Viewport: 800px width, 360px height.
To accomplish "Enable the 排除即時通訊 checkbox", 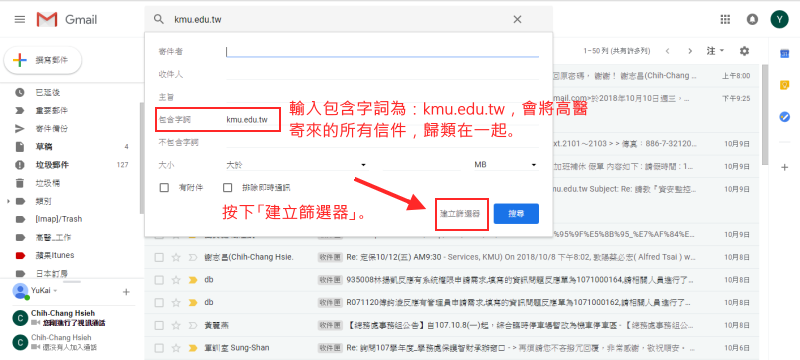I will pos(228,188).
